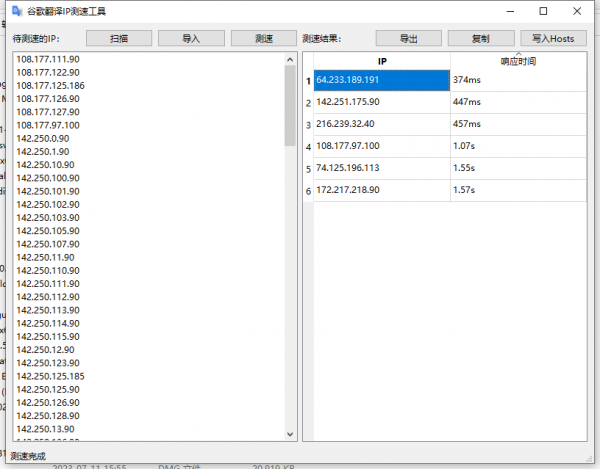
Task: Start speed test with 测速 button
Action: point(264,39)
